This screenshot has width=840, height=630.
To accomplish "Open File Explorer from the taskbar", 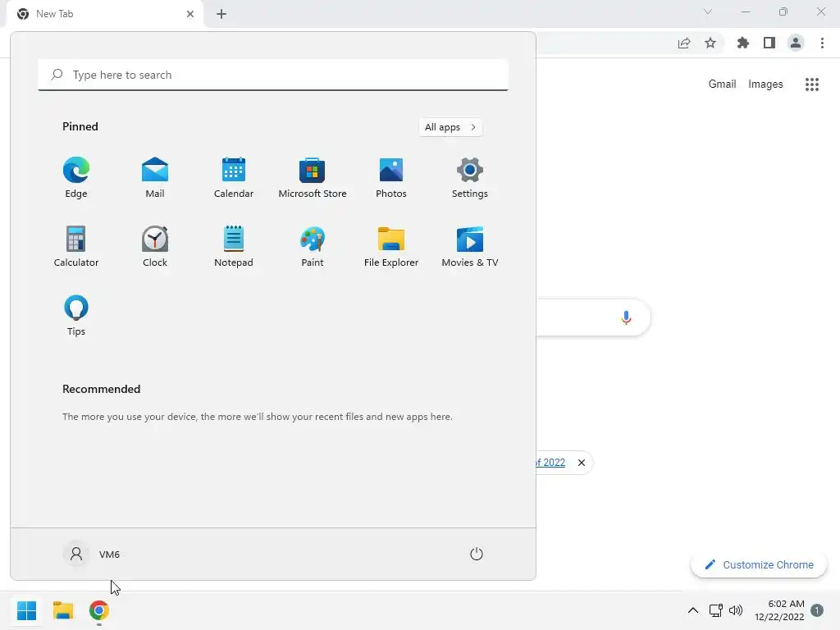I will pyautogui.click(x=63, y=610).
